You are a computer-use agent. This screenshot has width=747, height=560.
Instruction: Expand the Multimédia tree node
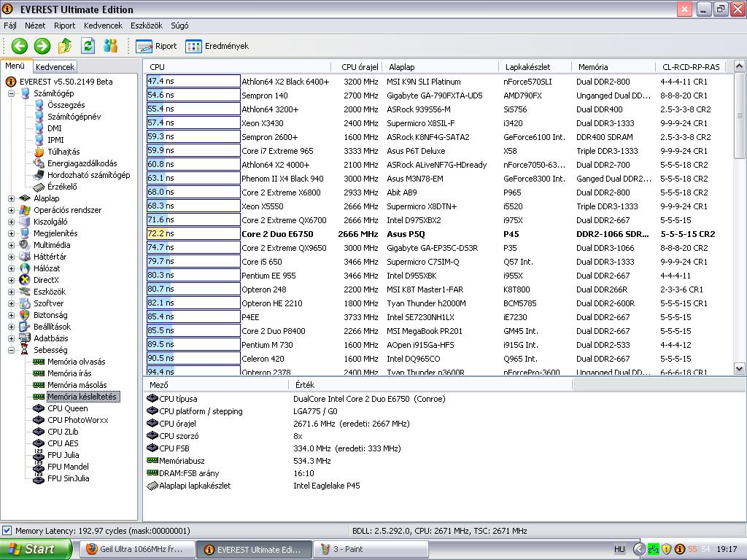coord(11,245)
